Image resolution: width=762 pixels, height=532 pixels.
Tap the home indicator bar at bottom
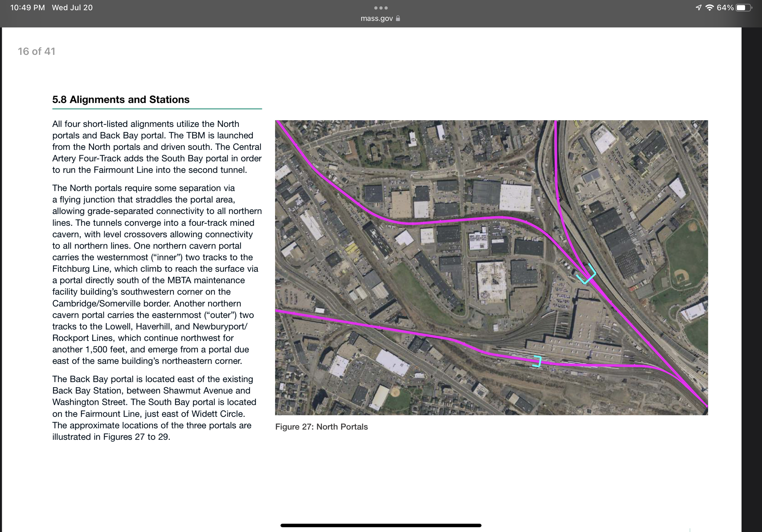(381, 525)
